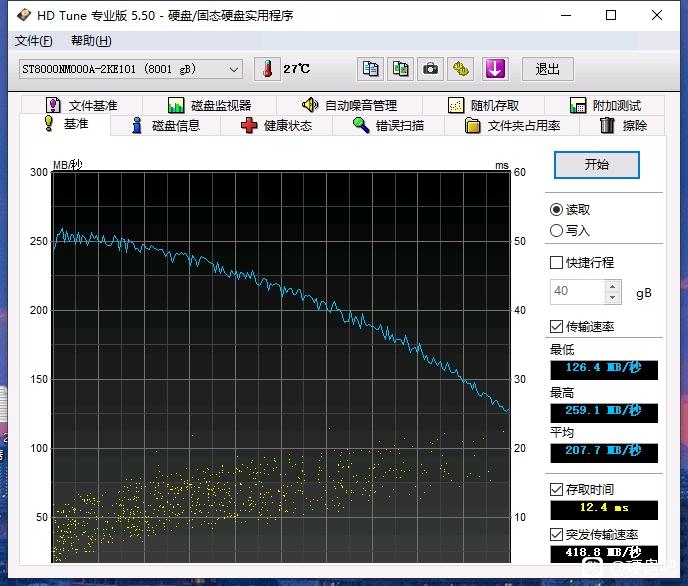This screenshot has width=688, height=586.
Task: Toggle the 存取时间 checkbox
Action: [x=556, y=489]
